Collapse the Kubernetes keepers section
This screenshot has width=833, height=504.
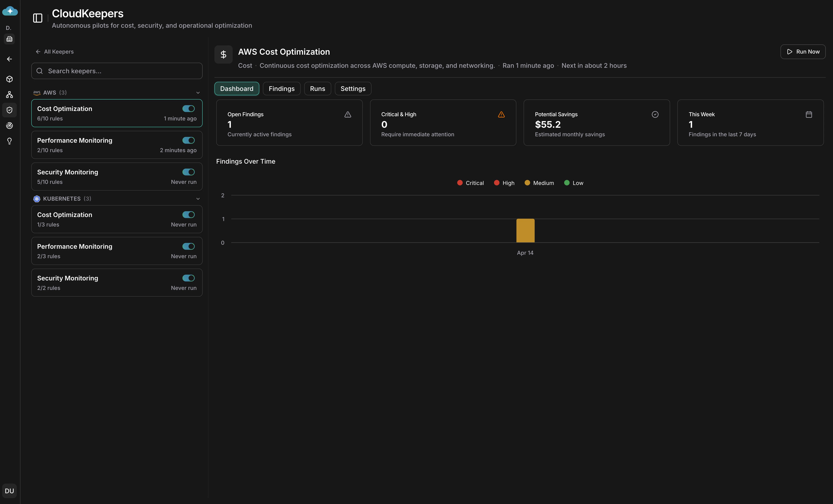(198, 199)
